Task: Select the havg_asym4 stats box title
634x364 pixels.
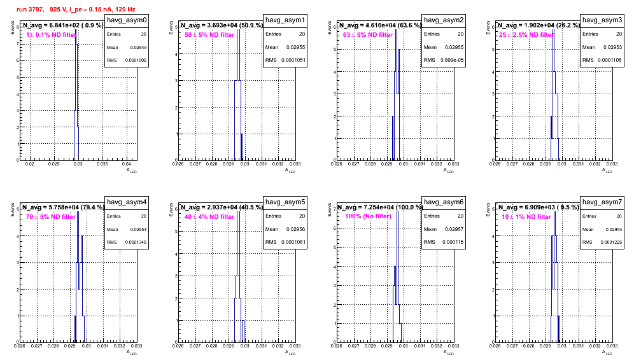Action: click(x=127, y=202)
